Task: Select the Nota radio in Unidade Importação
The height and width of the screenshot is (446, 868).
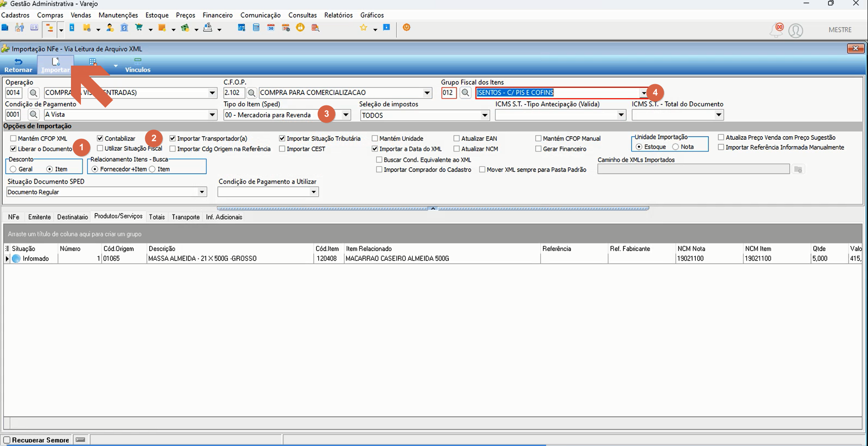Action: 675,147
